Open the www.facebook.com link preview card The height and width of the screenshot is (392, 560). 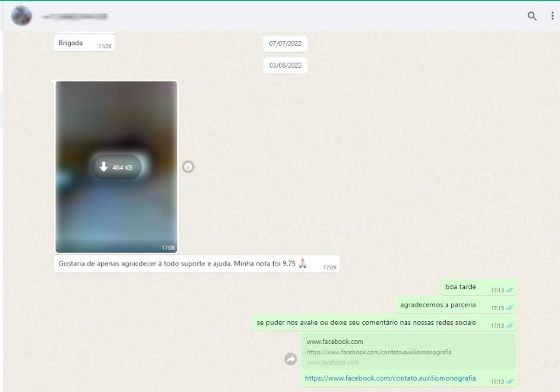(408, 351)
